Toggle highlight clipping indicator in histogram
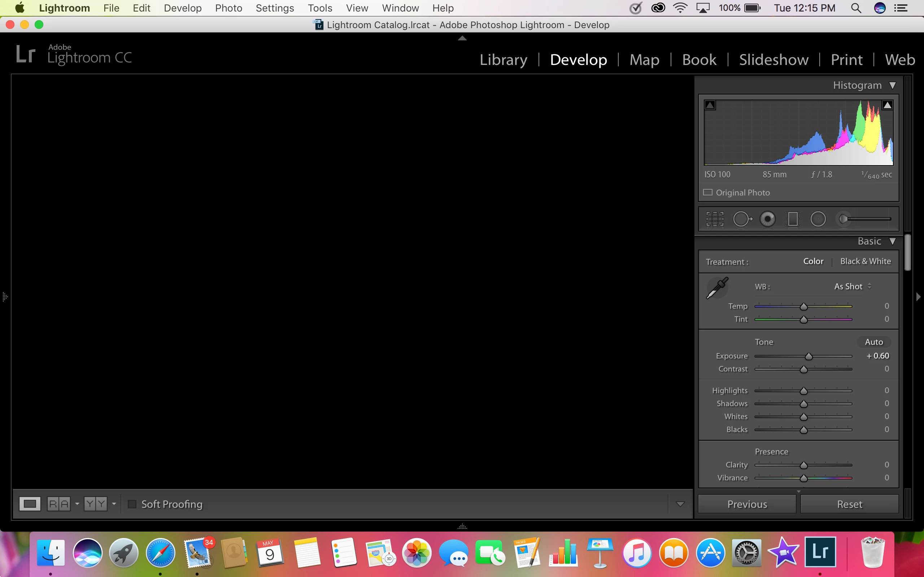 tap(887, 105)
